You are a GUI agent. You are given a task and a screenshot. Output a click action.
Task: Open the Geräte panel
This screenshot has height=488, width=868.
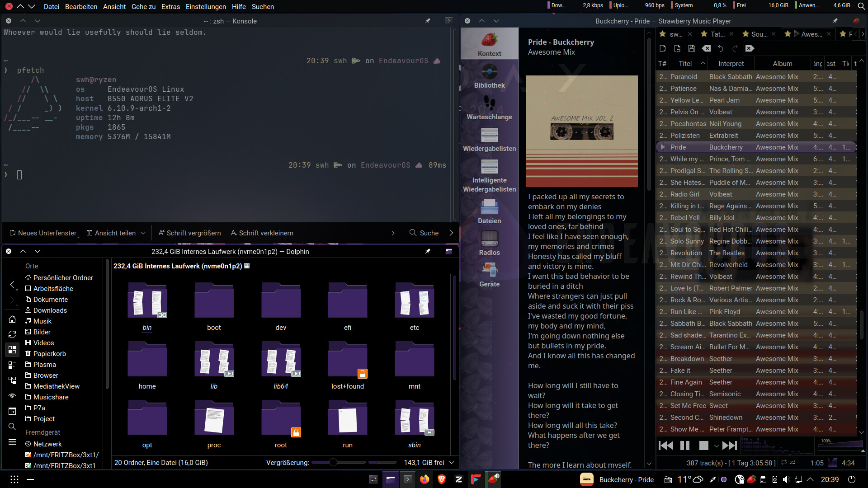click(489, 275)
